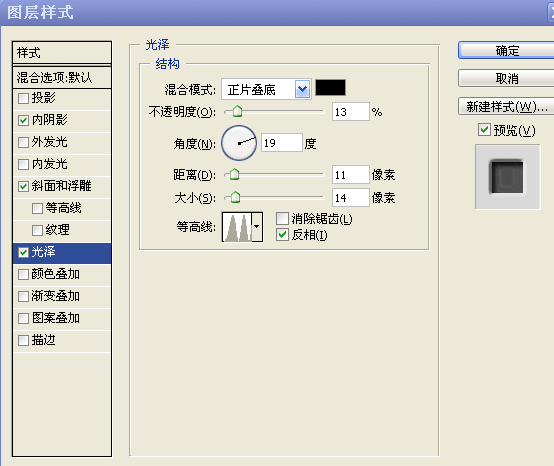
Task: Click the 距离 distance slider handle
Action: 235,174
